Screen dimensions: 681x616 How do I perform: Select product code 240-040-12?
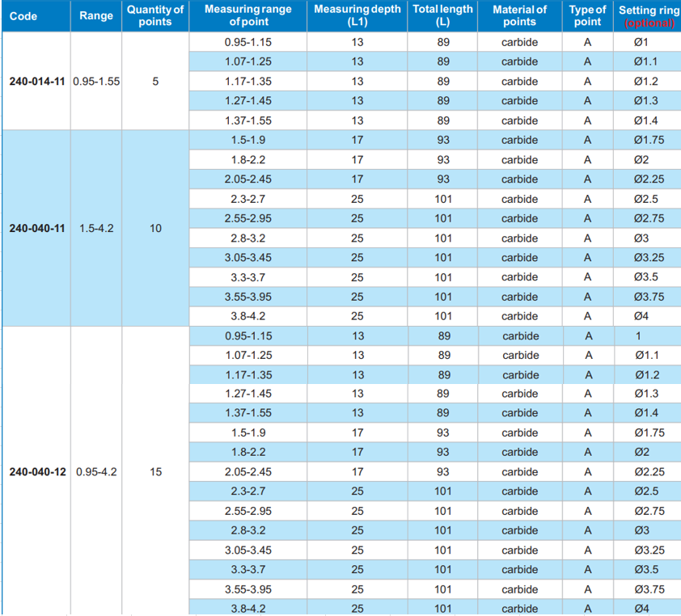click(x=36, y=472)
